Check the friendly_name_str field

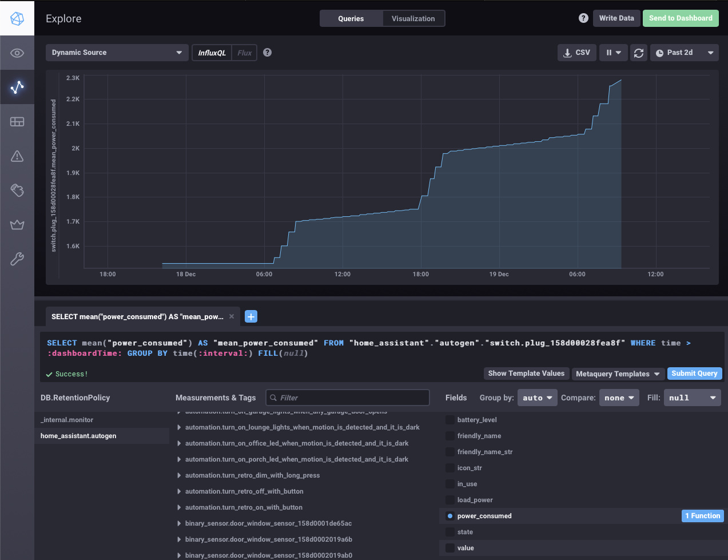(450, 452)
